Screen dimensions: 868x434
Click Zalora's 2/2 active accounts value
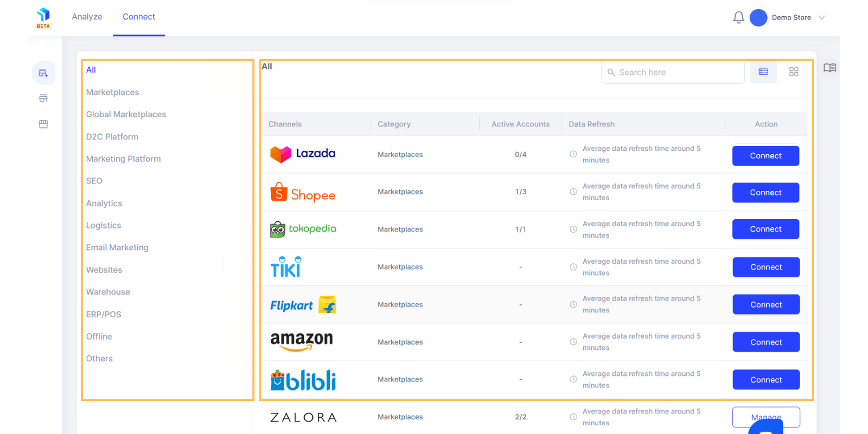pyautogui.click(x=520, y=417)
